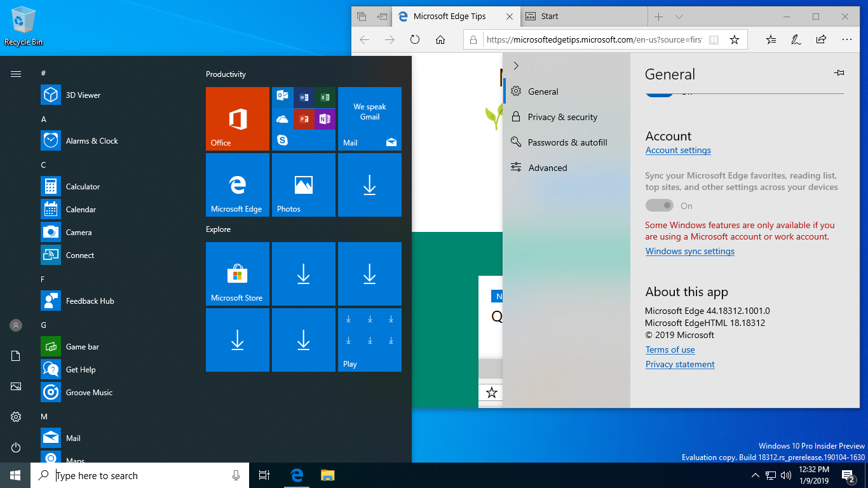The width and height of the screenshot is (868, 488).
Task: Open the Windows sync settings link
Action: click(690, 252)
